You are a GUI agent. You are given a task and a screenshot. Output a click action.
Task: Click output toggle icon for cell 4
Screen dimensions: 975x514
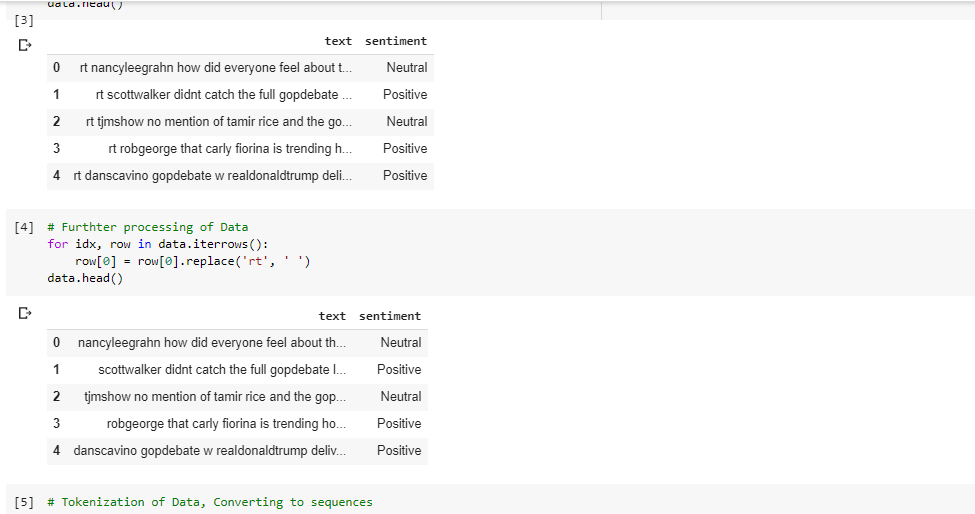click(25, 313)
